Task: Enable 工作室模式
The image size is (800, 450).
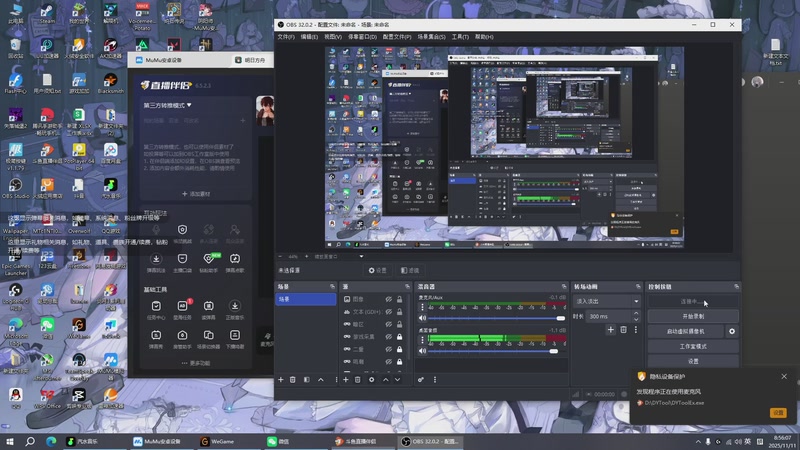Action: [x=693, y=346]
